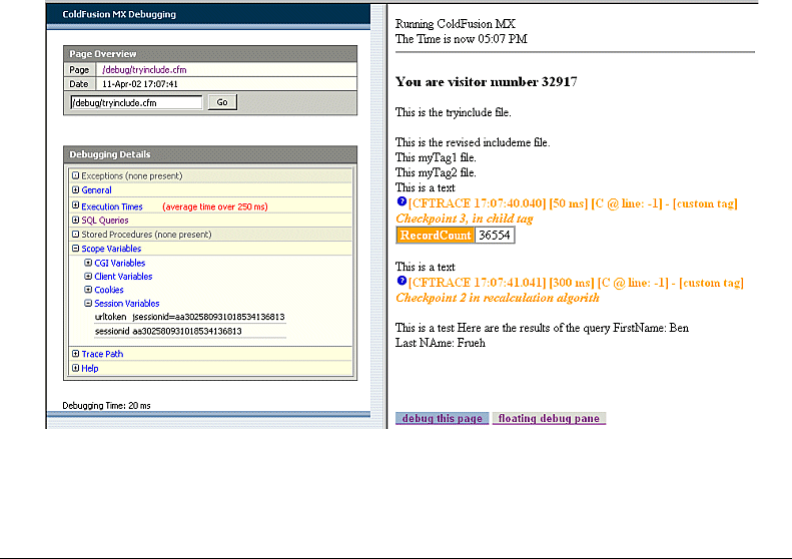
Task: Click the floating debug pane link
Action: (549, 418)
